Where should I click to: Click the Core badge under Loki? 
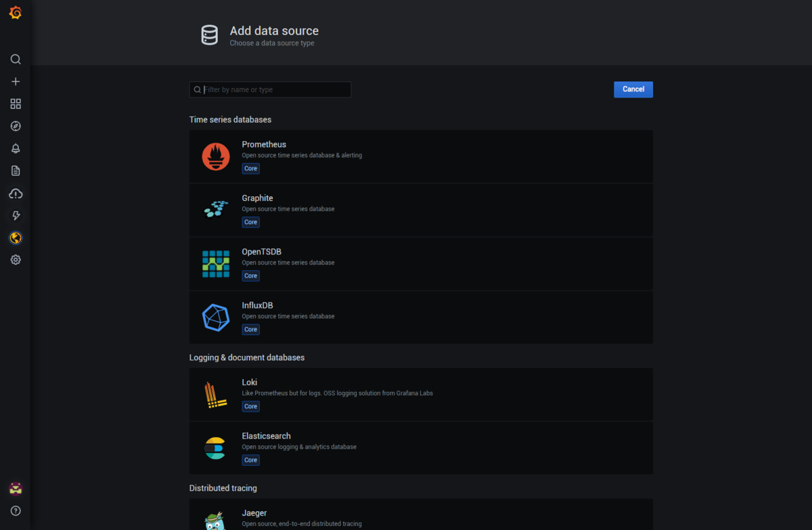(251, 406)
